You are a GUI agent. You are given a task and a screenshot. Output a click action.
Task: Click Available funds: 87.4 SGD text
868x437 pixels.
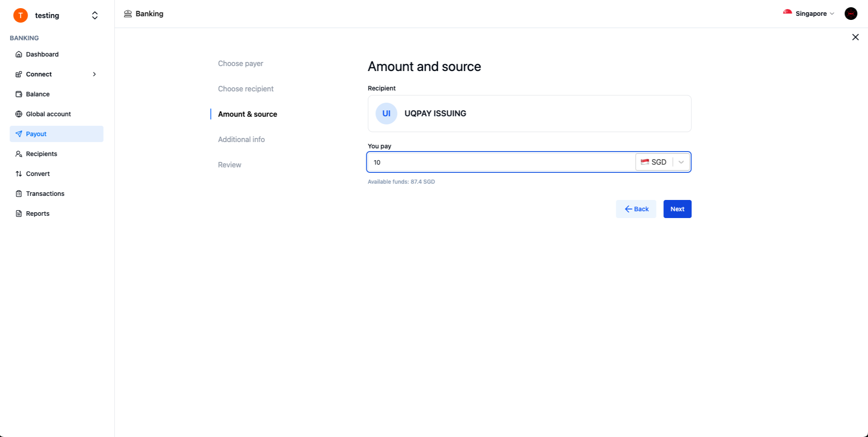click(401, 182)
